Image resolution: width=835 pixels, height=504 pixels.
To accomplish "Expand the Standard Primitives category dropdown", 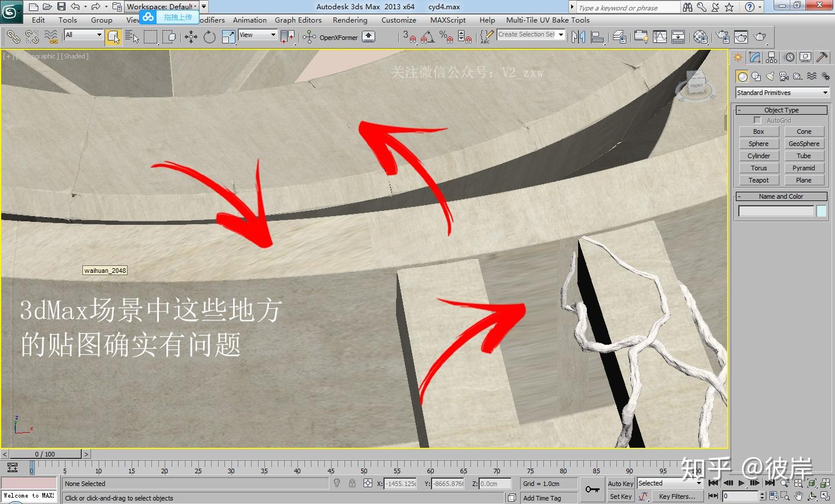I will (782, 93).
